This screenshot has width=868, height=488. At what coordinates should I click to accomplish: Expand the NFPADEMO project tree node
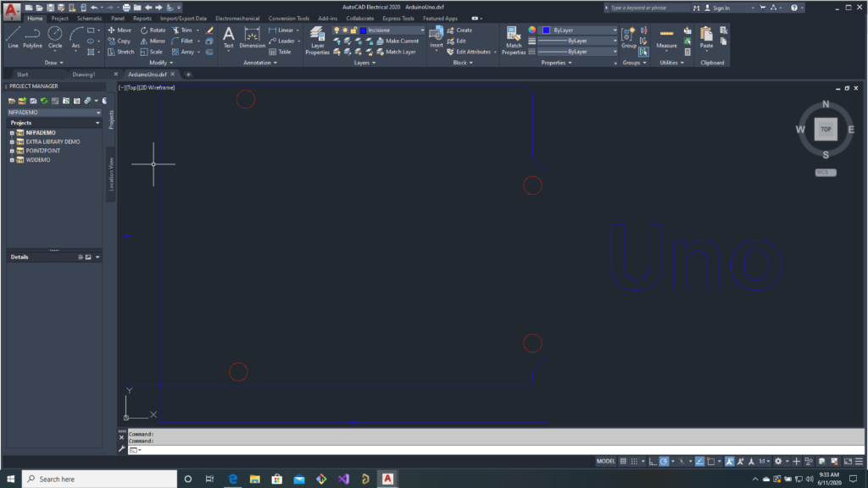[x=12, y=133]
